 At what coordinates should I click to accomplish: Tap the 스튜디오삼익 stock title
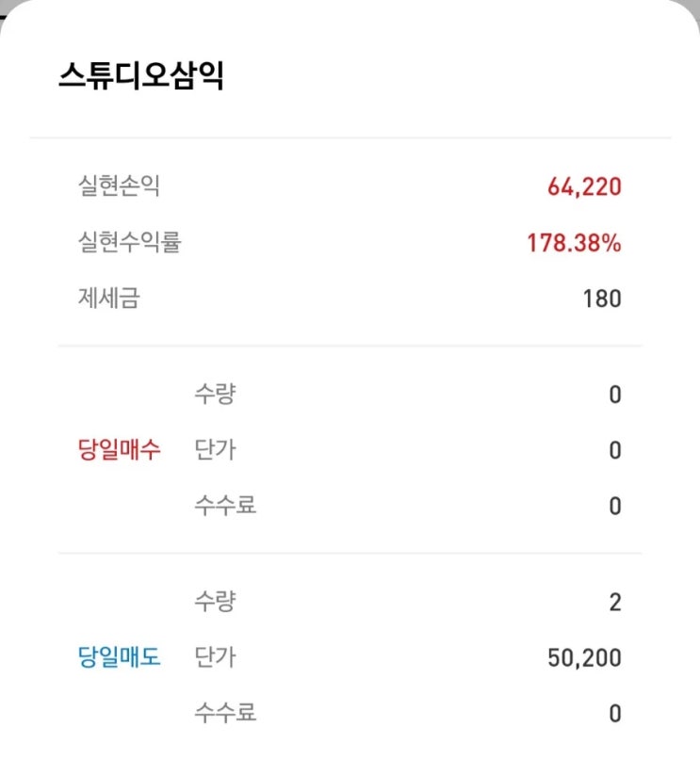coord(140,76)
